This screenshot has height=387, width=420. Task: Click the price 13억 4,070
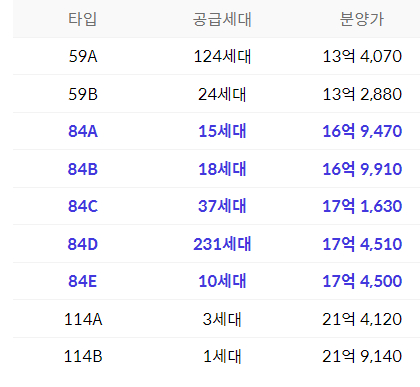click(x=362, y=56)
